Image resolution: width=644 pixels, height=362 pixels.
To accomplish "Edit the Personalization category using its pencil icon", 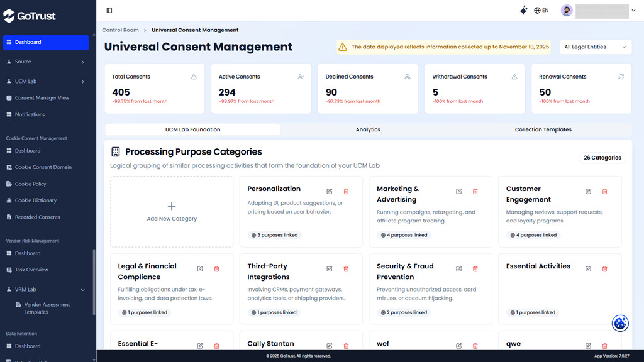I will click(x=329, y=191).
